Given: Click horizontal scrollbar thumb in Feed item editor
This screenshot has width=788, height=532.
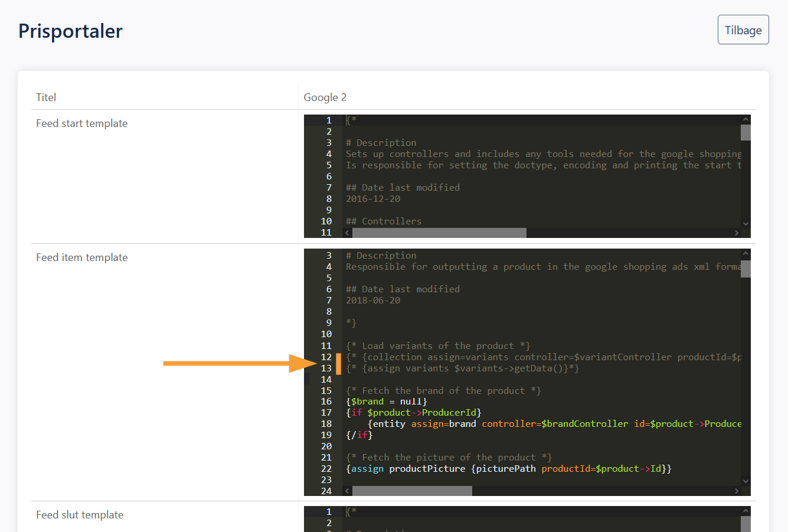Looking at the screenshot, I should (x=412, y=491).
